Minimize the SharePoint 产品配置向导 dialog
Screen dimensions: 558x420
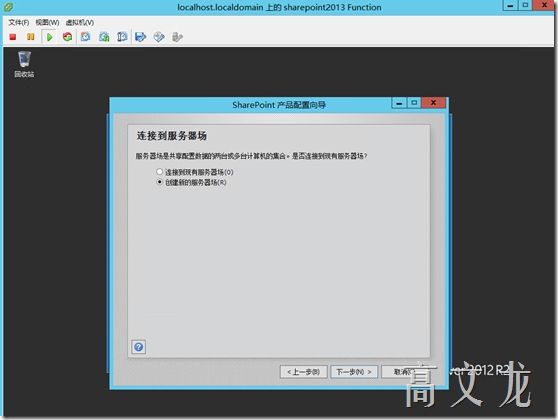pyautogui.click(x=399, y=103)
